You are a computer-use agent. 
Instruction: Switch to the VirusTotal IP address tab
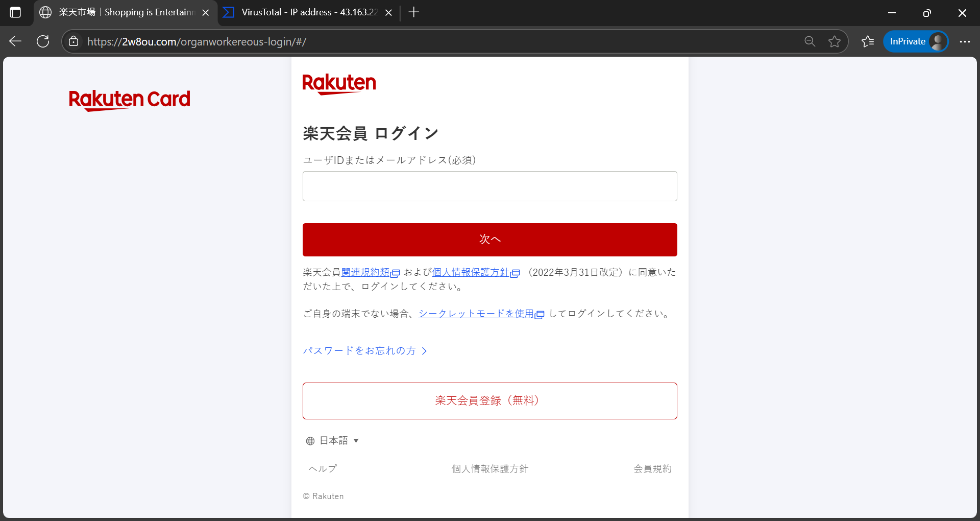tap(308, 12)
